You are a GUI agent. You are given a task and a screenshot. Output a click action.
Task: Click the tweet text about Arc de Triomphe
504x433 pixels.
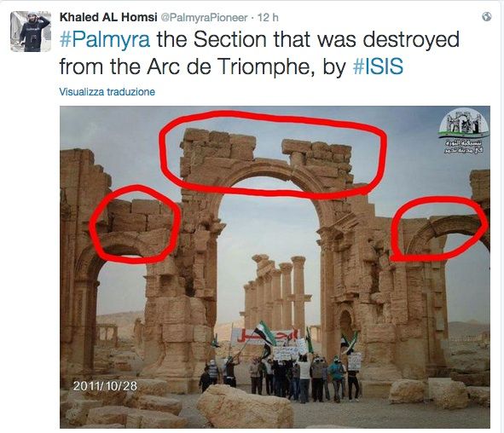[259, 53]
